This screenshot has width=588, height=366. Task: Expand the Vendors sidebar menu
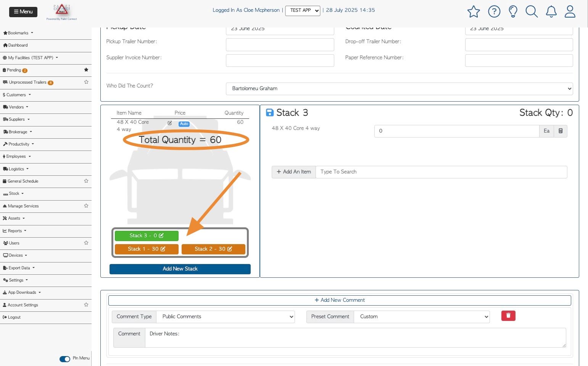[x=16, y=107]
